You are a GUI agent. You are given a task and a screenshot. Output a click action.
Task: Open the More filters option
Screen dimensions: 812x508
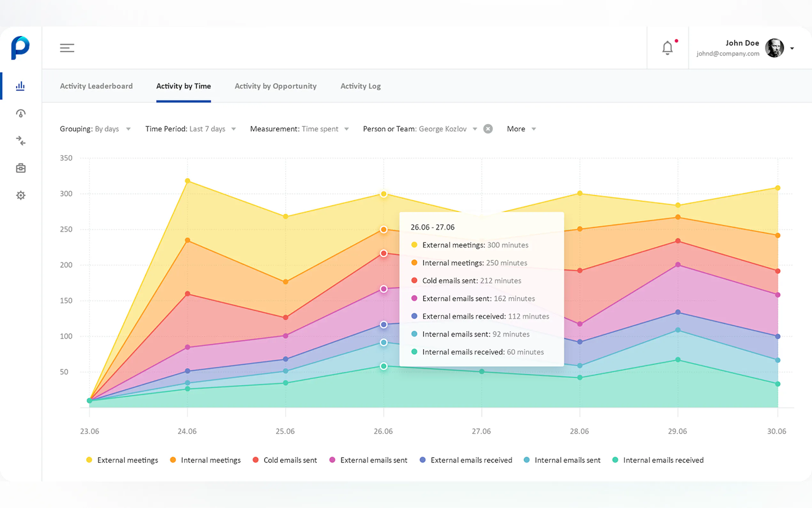coord(521,129)
